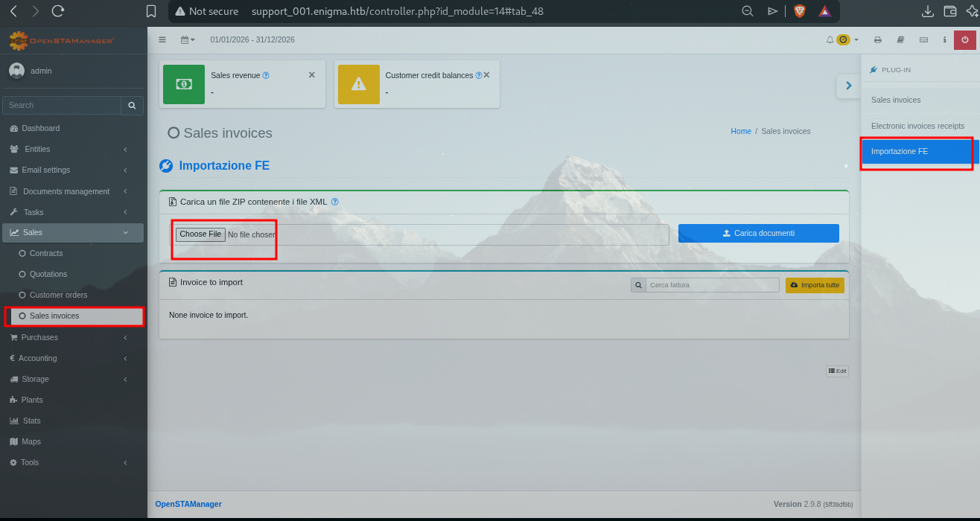This screenshot has height=521, width=980.
Task: Click the yellow warning Customer credit balances icon
Action: tap(359, 84)
